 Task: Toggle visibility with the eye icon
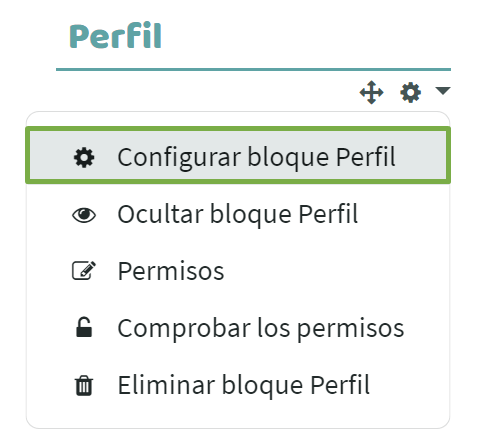[x=84, y=215]
